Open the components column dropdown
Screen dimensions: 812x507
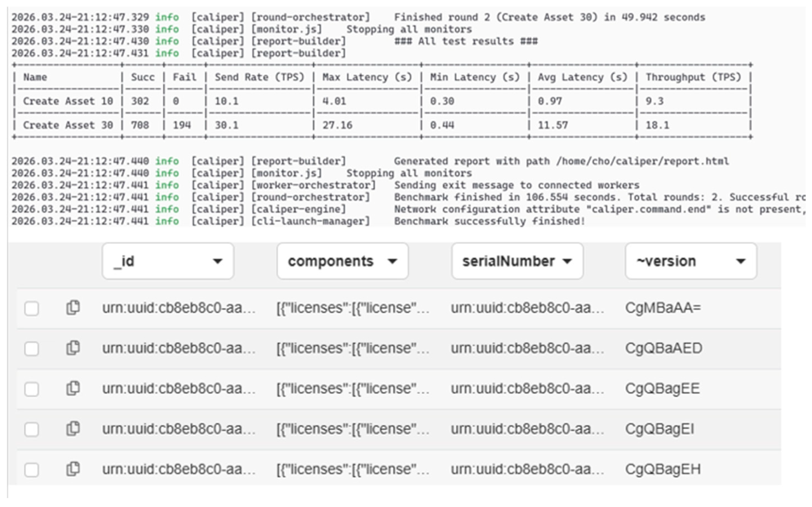click(x=342, y=261)
